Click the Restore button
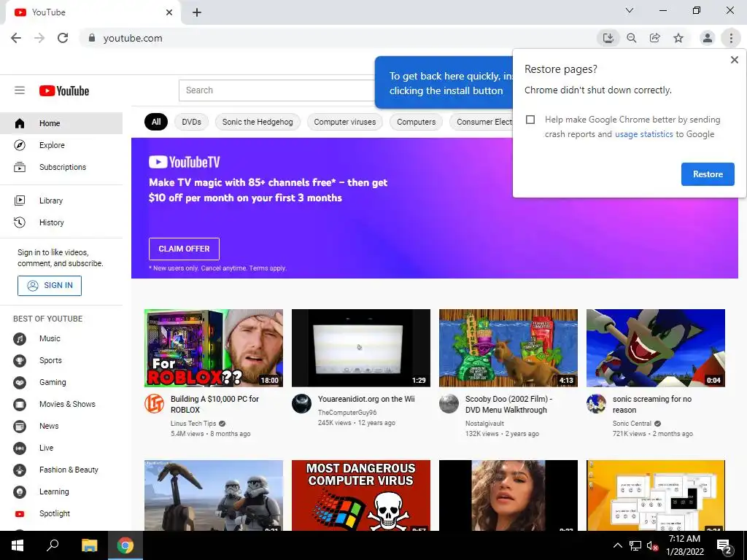Viewport: 747px width, 560px height. (708, 174)
